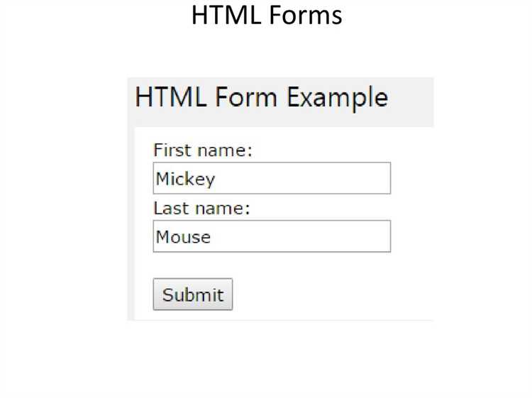Click the blank white area right of Submit
This screenshot has width=532, height=398.
pyautogui.click(x=326, y=294)
